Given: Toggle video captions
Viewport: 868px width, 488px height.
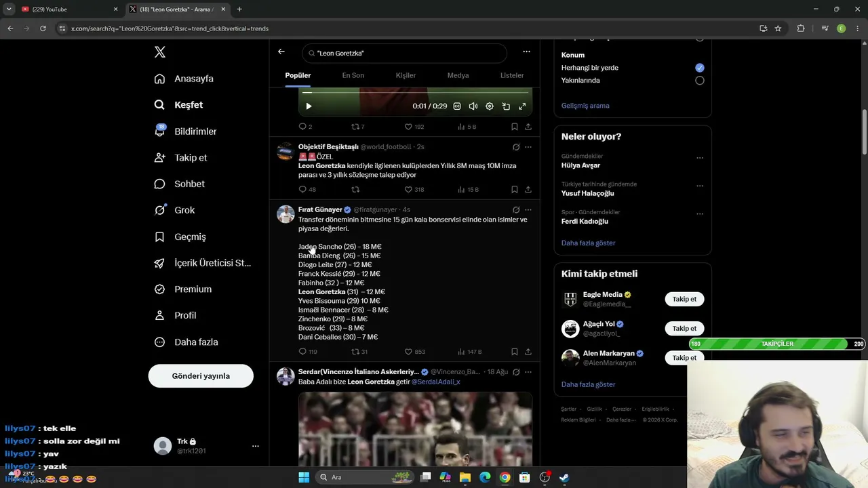Looking at the screenshot, I should point(457,106).
